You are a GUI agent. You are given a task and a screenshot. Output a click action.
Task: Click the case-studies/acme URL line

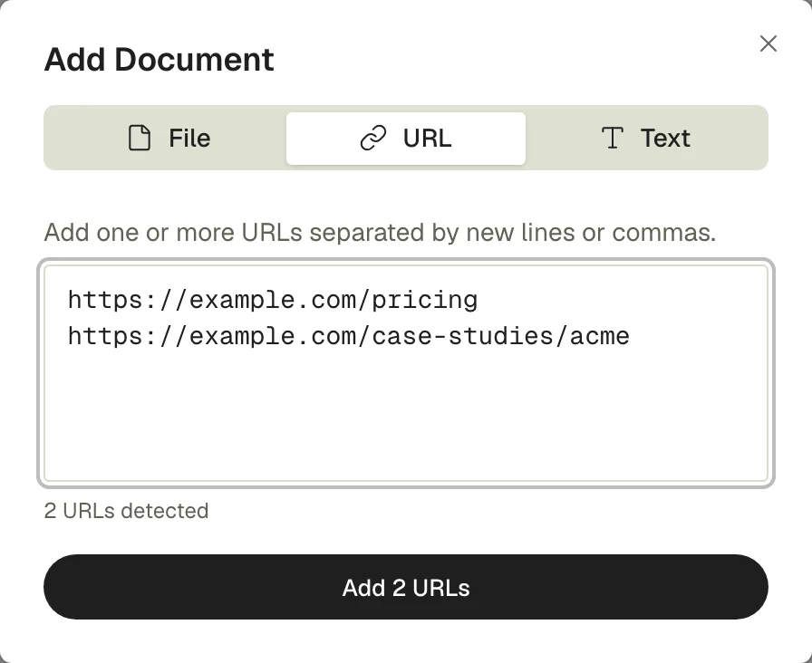coord(349,336)
